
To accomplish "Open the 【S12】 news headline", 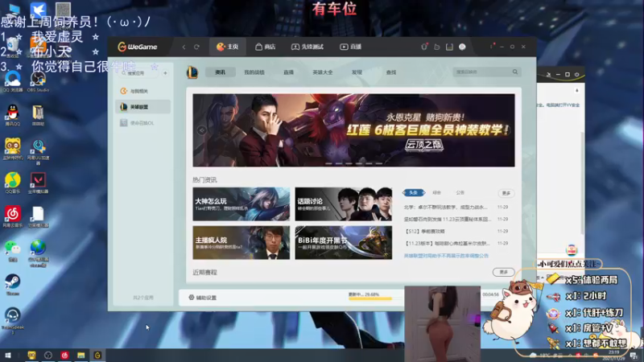I will pyautogui.click(x=424, y=231).
